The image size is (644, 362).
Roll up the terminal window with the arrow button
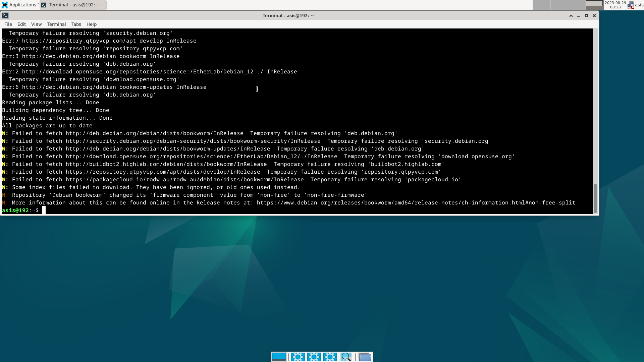[571, 16]
